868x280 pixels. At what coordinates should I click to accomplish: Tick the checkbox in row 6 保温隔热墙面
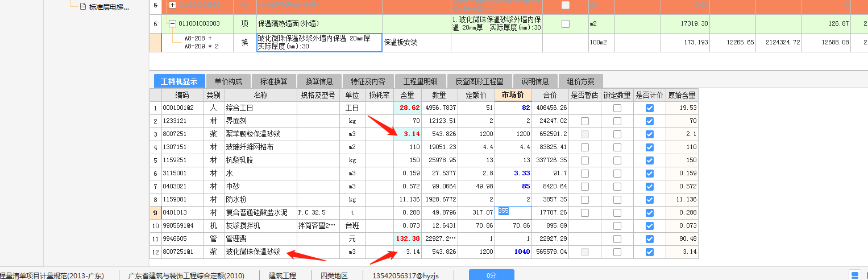[565, 24]
